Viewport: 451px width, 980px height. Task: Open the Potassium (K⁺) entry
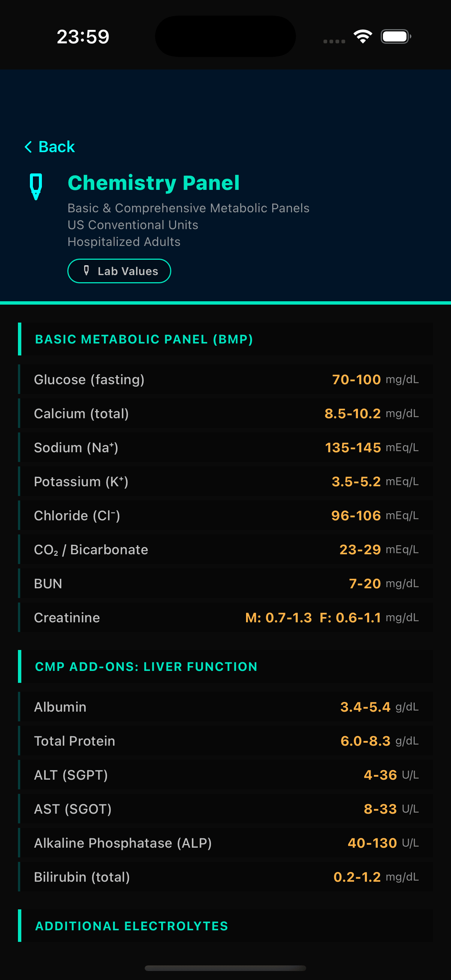click(225, 481)
